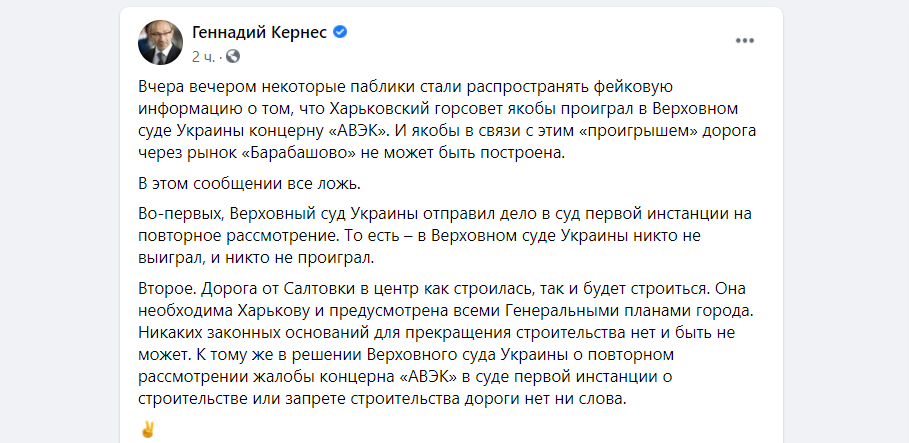This screenshot has width=909, height=443.
Task: Open the post options three-dots menu
Action: pyautogui.click(x=744, y=41)
